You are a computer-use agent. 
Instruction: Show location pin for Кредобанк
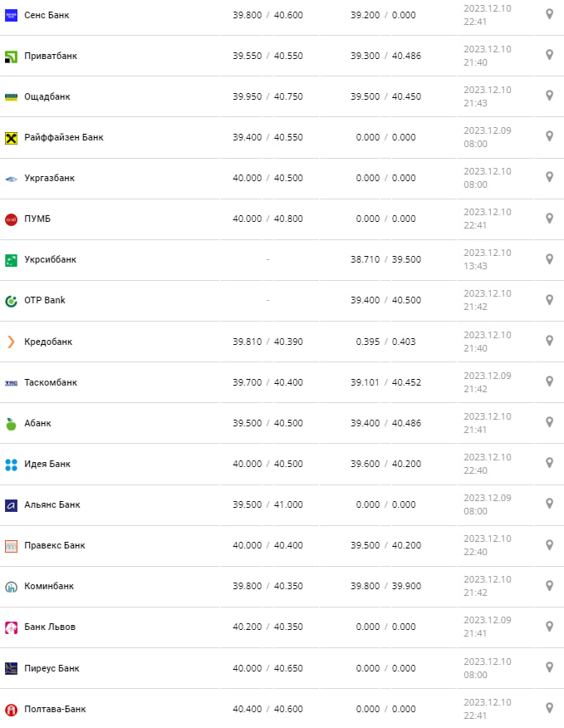click(549, 341)
